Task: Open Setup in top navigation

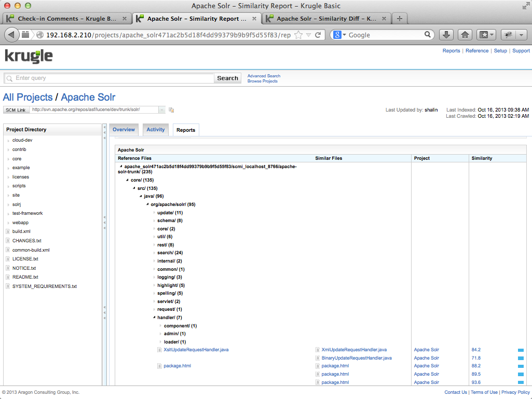Action: click(500, 51)
